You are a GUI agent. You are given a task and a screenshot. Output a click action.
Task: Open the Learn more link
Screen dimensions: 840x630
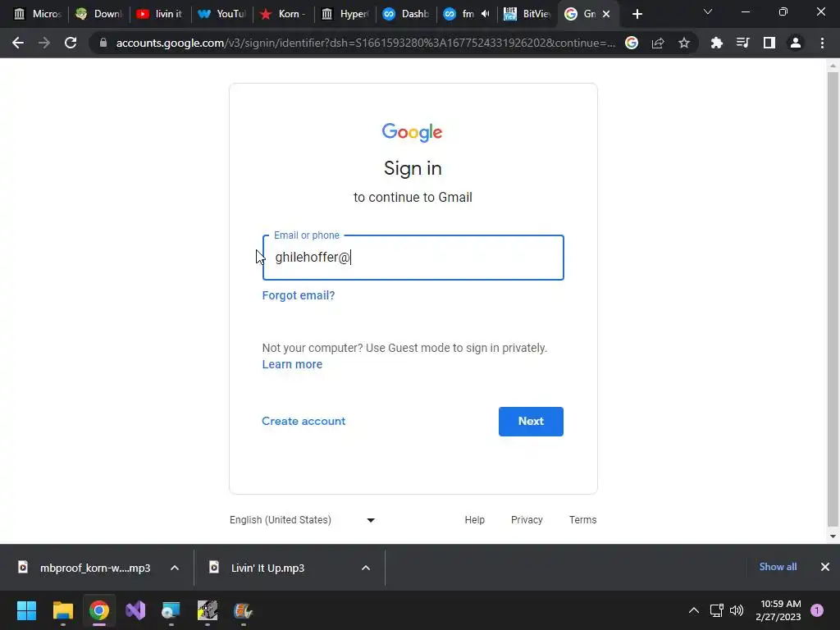point(292,364)
